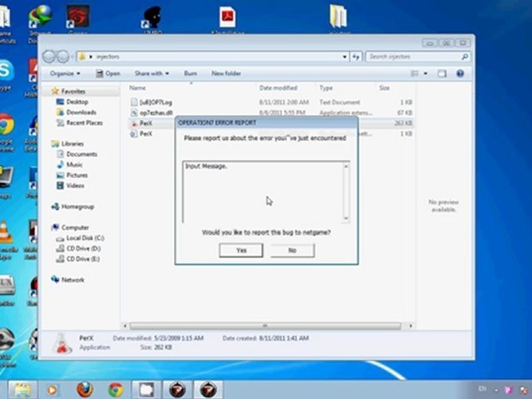Click the Back navigation button
Screen dimensions: 532x399
pos(49,57)
